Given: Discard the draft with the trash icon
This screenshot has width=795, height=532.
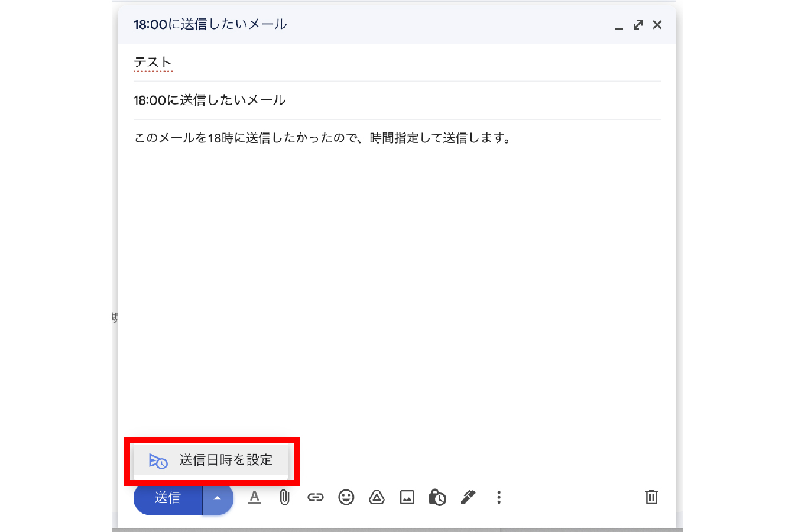Looking at the screenshot, I should (x=651, y=497).
